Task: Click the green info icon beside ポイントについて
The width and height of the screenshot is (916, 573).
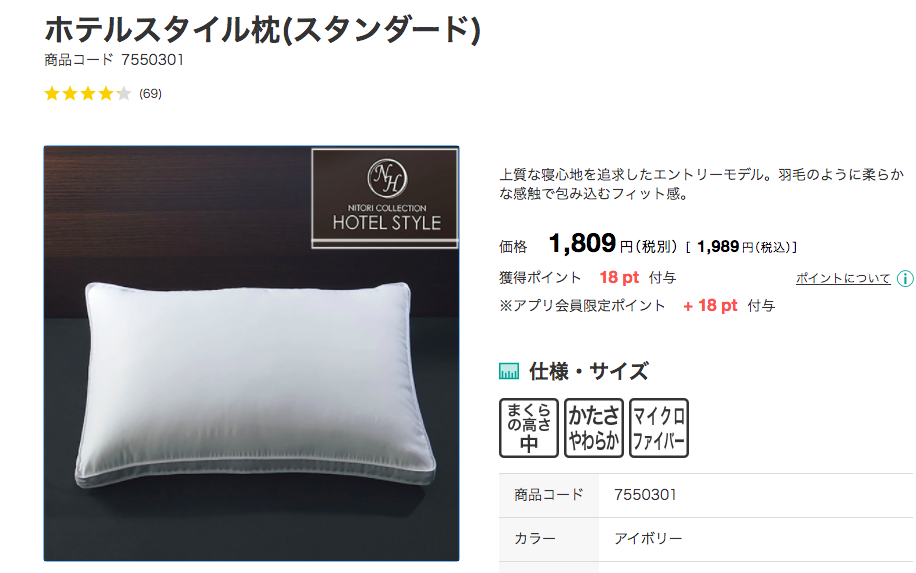Action: 905,279
